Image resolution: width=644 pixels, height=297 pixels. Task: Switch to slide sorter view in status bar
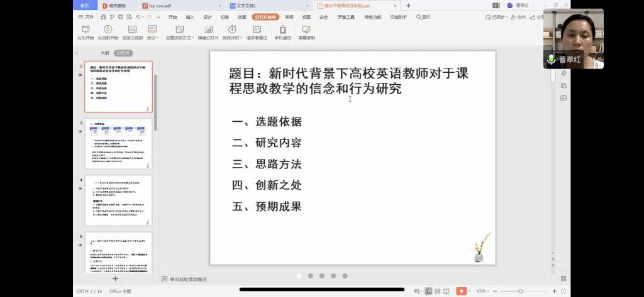click(x=437, y=291)
